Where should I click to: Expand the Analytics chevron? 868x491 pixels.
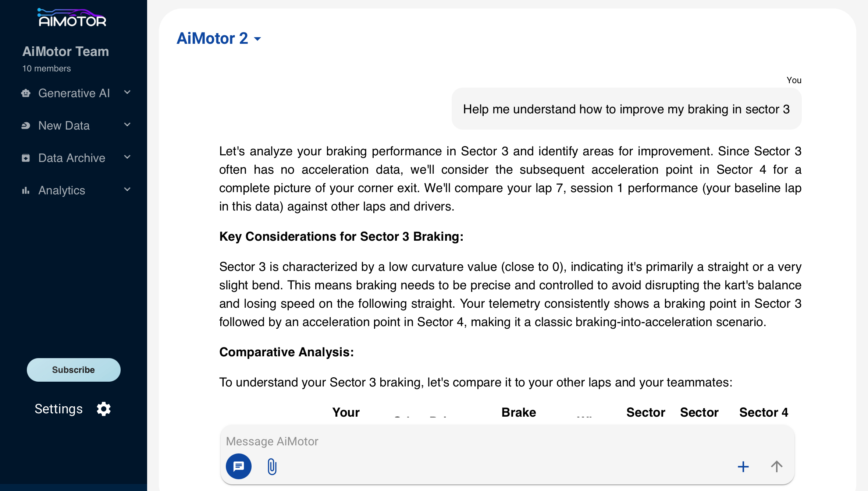click(x=127, y=190)
